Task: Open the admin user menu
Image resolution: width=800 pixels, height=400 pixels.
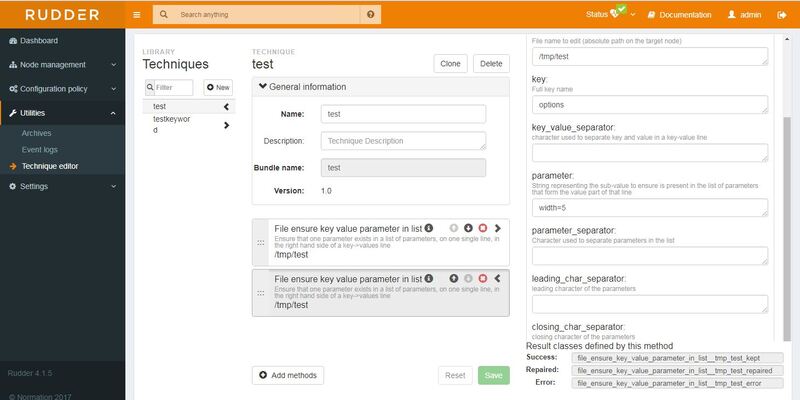Action: tap(744, 15)
